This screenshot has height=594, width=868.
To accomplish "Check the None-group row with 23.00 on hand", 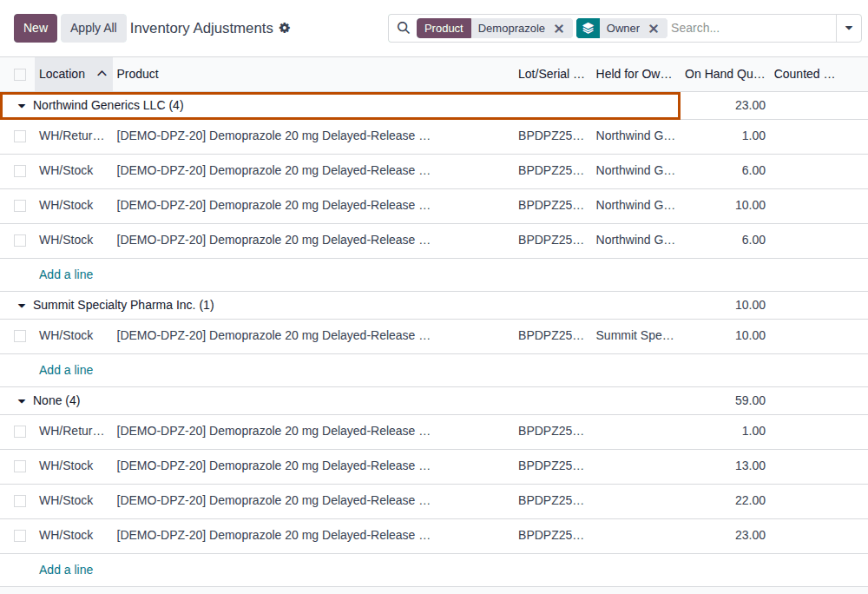I will point(20,536).
